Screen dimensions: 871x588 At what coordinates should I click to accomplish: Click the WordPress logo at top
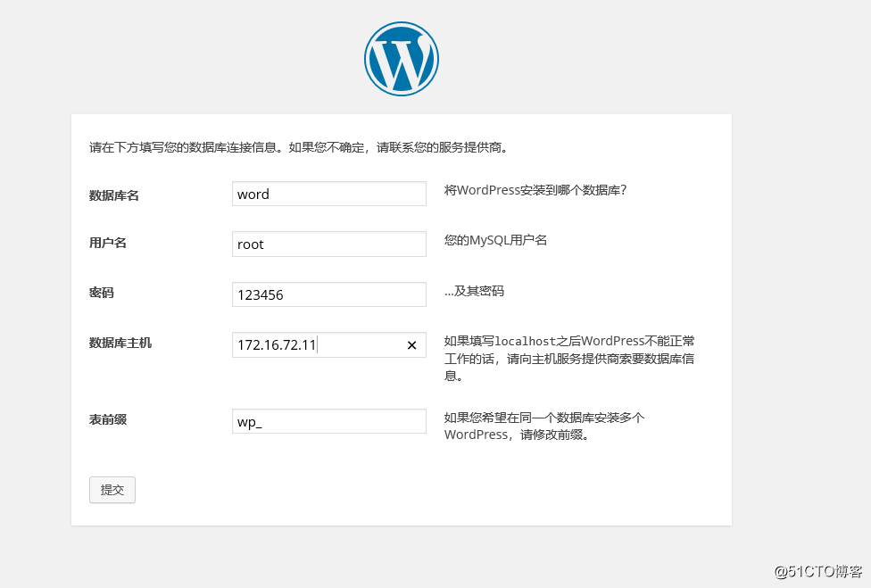(x=401, y=59)
